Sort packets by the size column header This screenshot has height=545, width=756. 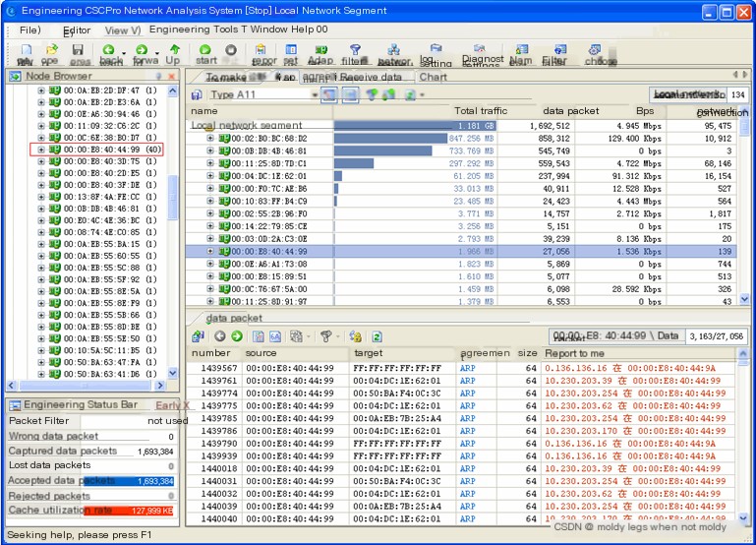[528, 353]
